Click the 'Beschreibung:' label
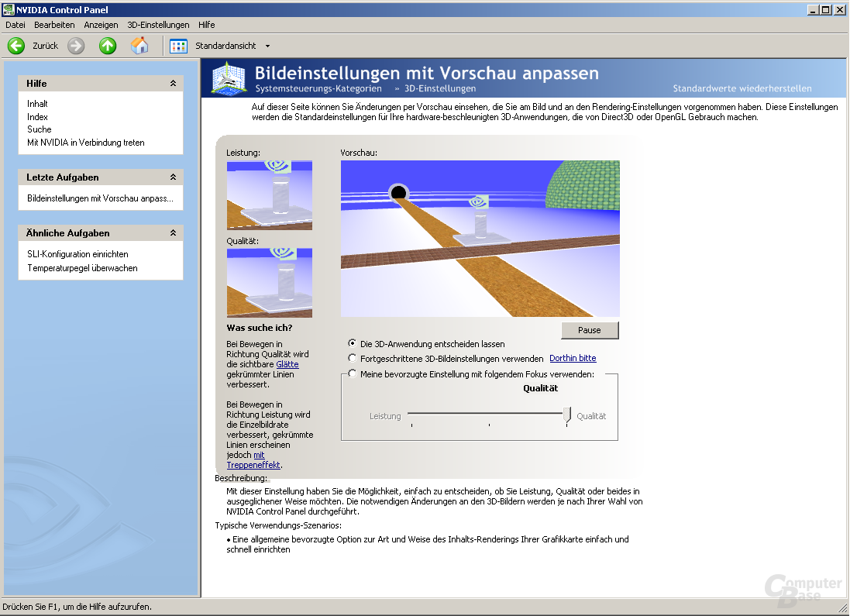The image size is (850, 616). pos(241,478)
